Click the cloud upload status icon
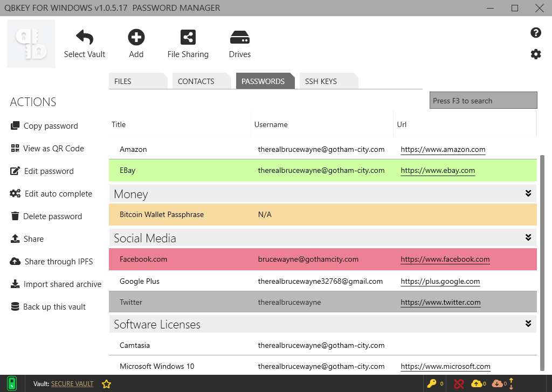The height and width of the screenshot is (392, 552). click(477, 383)
